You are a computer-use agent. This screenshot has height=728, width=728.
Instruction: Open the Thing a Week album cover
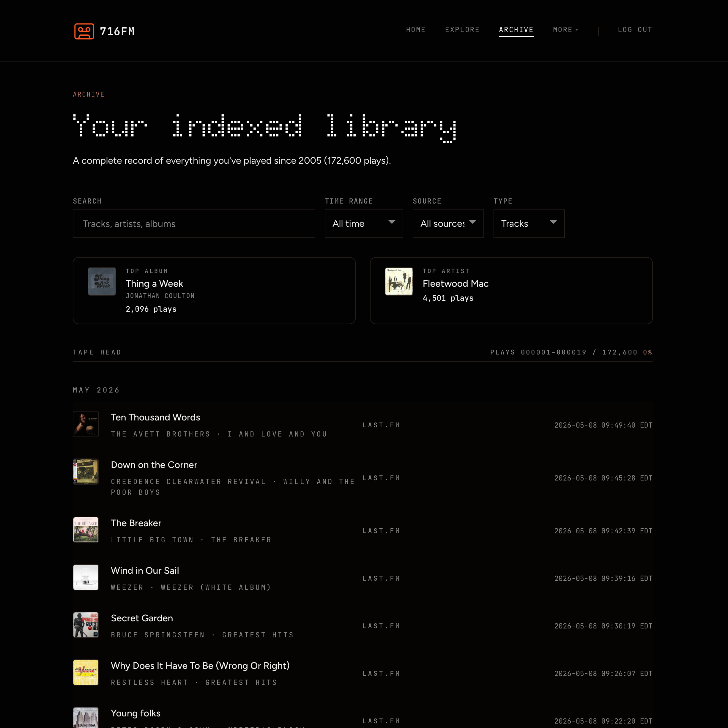[102, 281]
